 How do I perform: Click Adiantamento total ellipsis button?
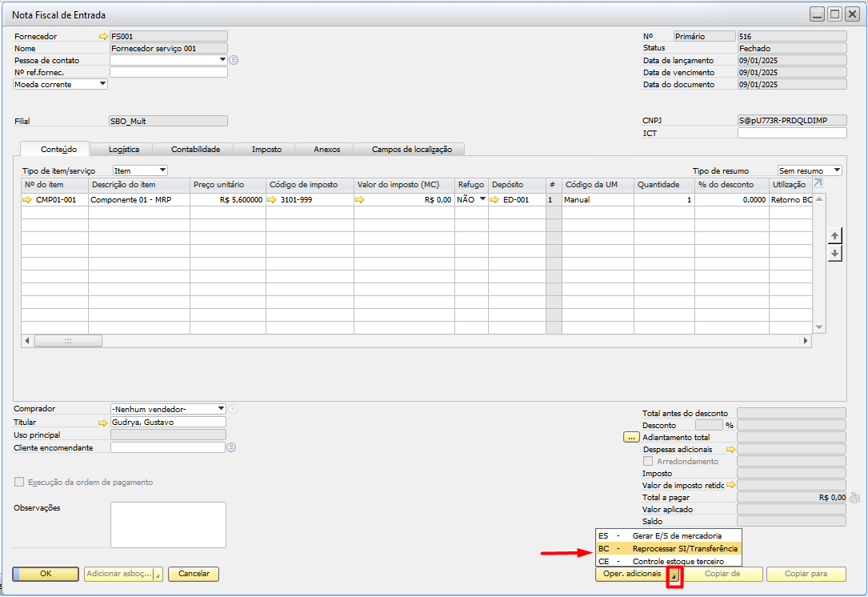pos(631,438)
